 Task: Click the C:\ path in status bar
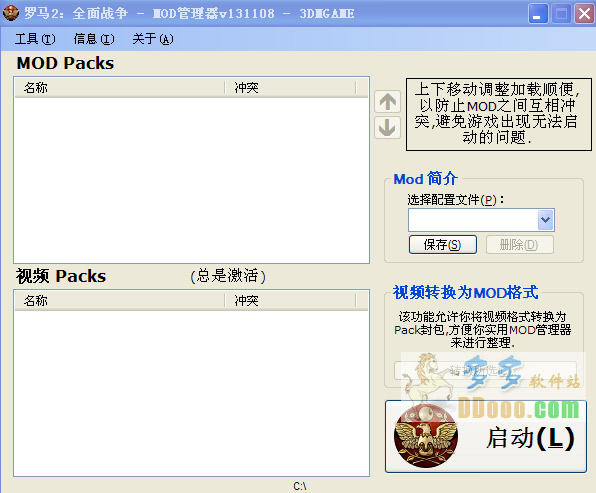coord(300,486)
